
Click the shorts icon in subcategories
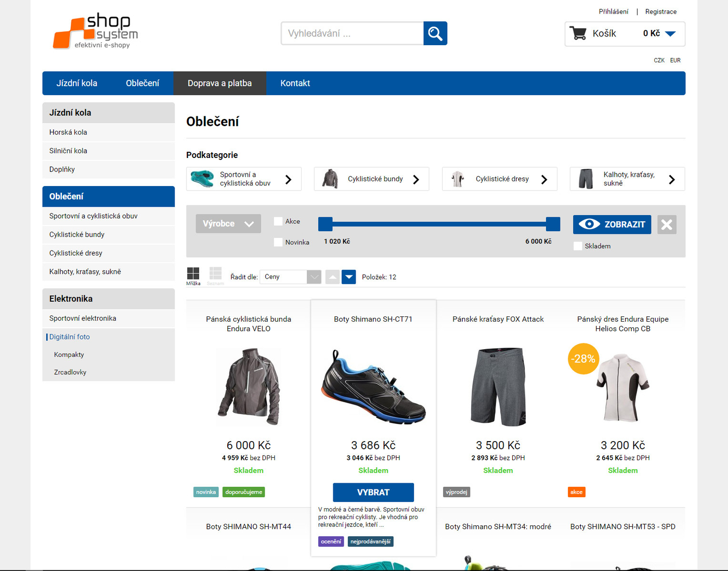pos(586,179)
